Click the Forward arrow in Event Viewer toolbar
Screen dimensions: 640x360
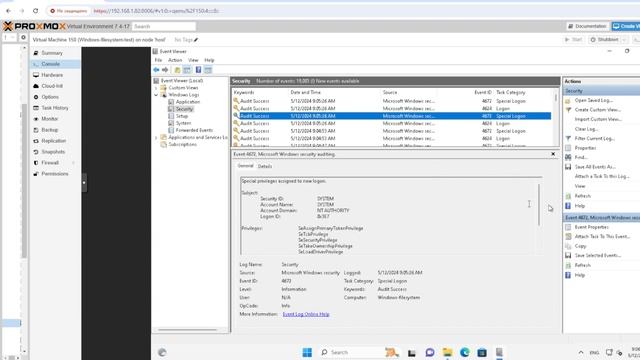coord(165,70)
